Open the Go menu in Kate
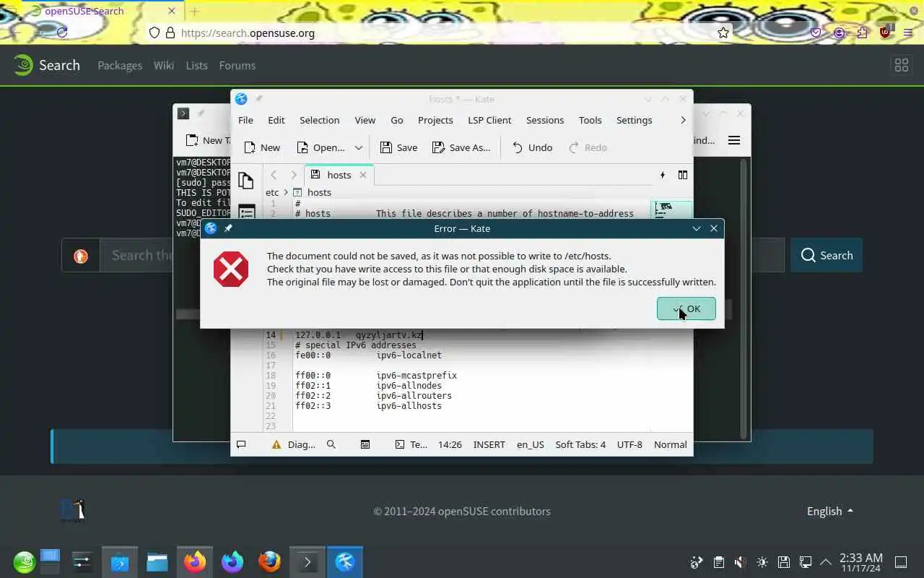The image size is (924, 578). (x=397, y=120)
